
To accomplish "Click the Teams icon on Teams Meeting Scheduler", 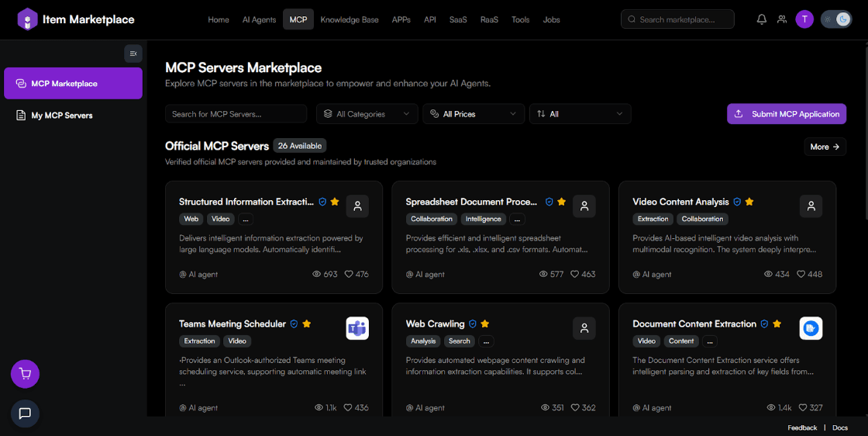I will [x=357, y=328].
